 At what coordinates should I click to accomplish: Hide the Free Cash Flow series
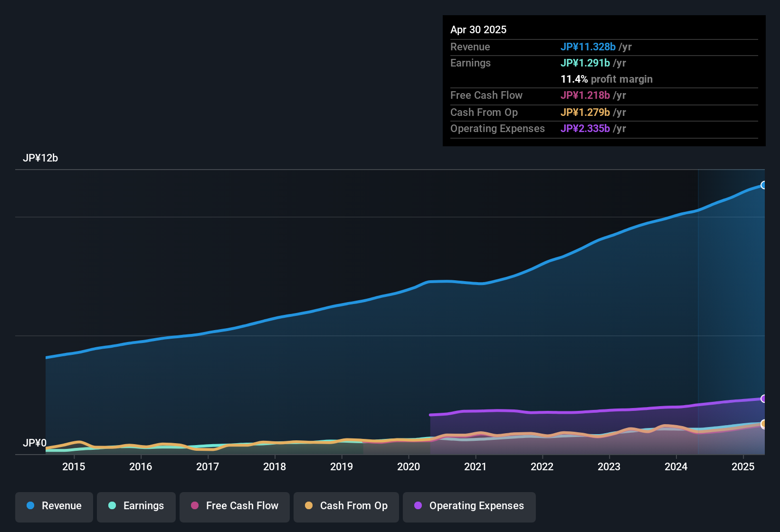tap(235, 506)
